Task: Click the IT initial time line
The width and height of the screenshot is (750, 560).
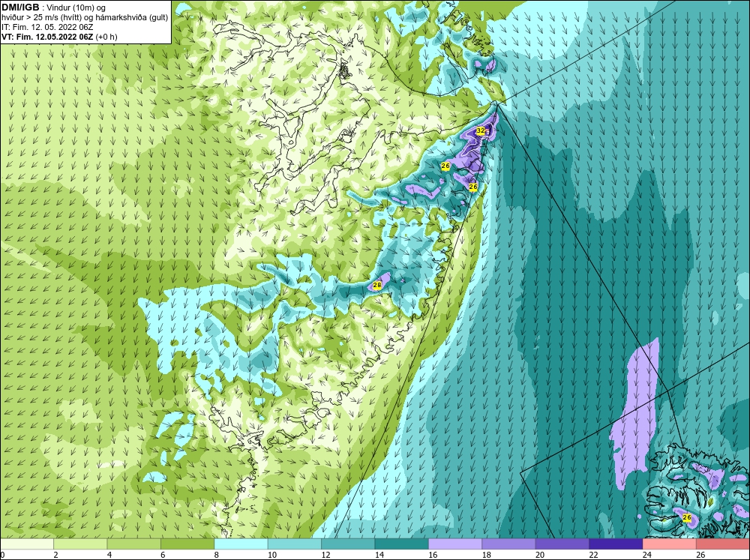Action: pyautogui.click(x=47, y=27)
